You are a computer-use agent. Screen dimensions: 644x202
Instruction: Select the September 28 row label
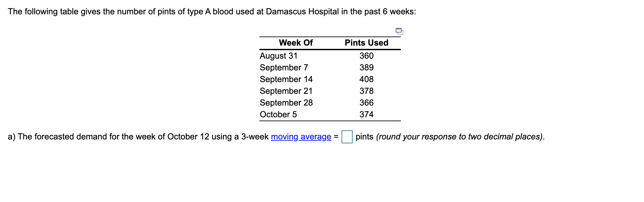click(x=286, y=103)
